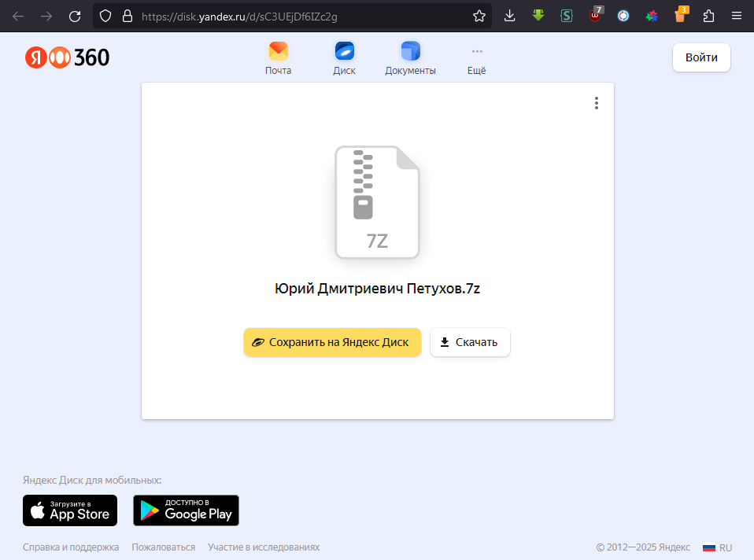
Task: Open the browser hamburger menu
Action: [x=736, y=17]
